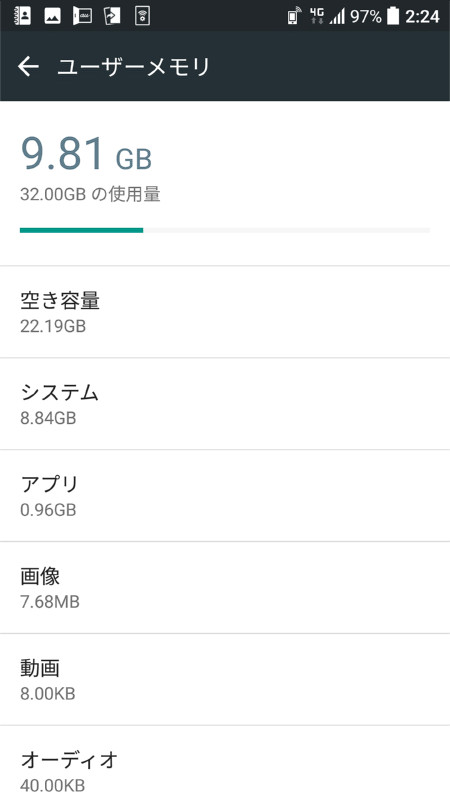The height and width of the screenshot is (800, 450).
Task: Tap the phone vibrate status icon
Action: pyautogui.click(x=294, y=16)
